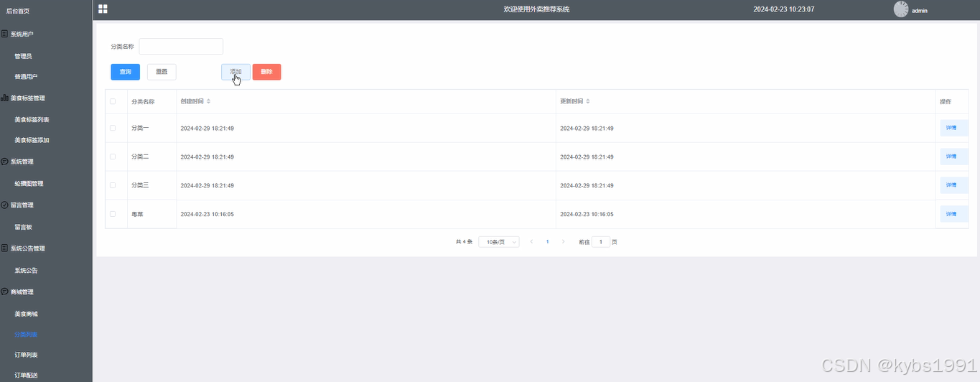This screenshot has width=980, height=382.
Task: Click 粤菜 creation time 2024-02-23 10:16:05
Action: pos(207,214)
